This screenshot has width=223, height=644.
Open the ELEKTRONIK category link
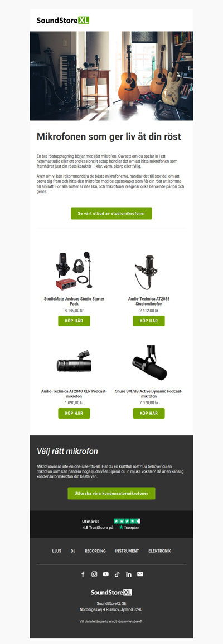[159, 551]
